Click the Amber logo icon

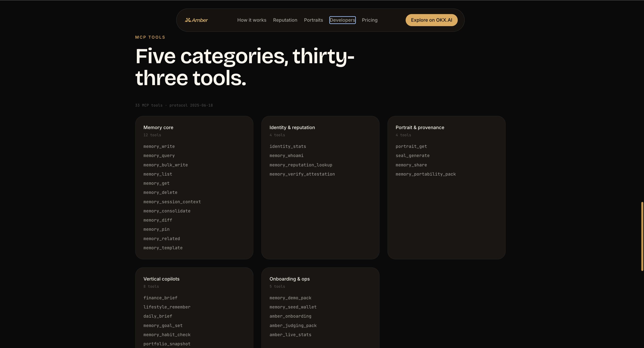pos(188,20)
